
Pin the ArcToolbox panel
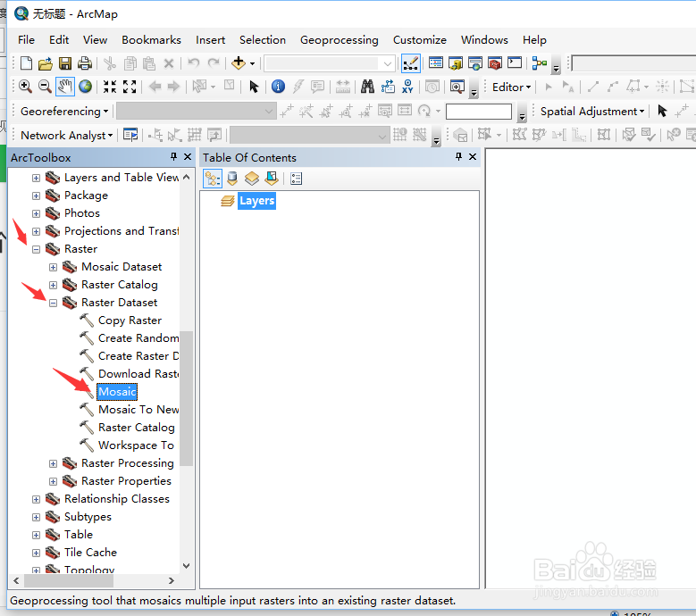(x=173, y=156)
